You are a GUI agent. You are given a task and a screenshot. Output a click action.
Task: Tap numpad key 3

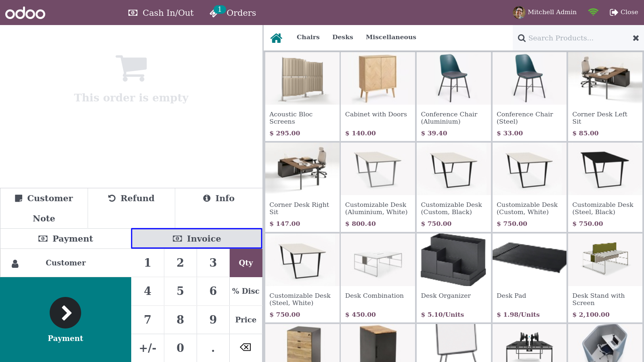point(213,263)
